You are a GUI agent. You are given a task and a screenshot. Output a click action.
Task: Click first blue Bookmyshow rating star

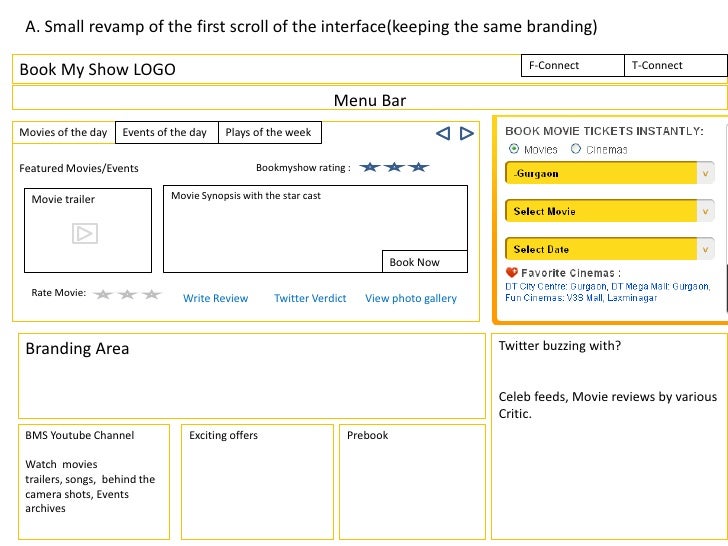point(370,167)
